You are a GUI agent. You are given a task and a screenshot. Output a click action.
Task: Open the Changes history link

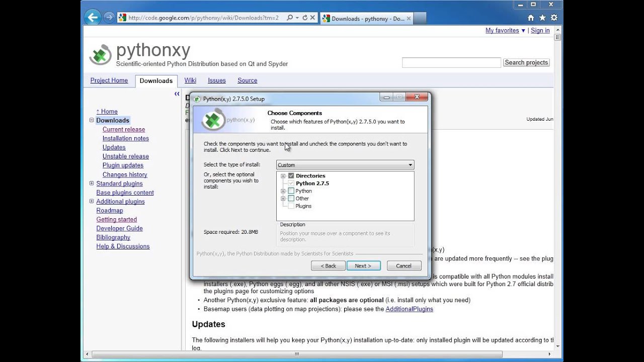pyautogui.click(x=125, y=174)
